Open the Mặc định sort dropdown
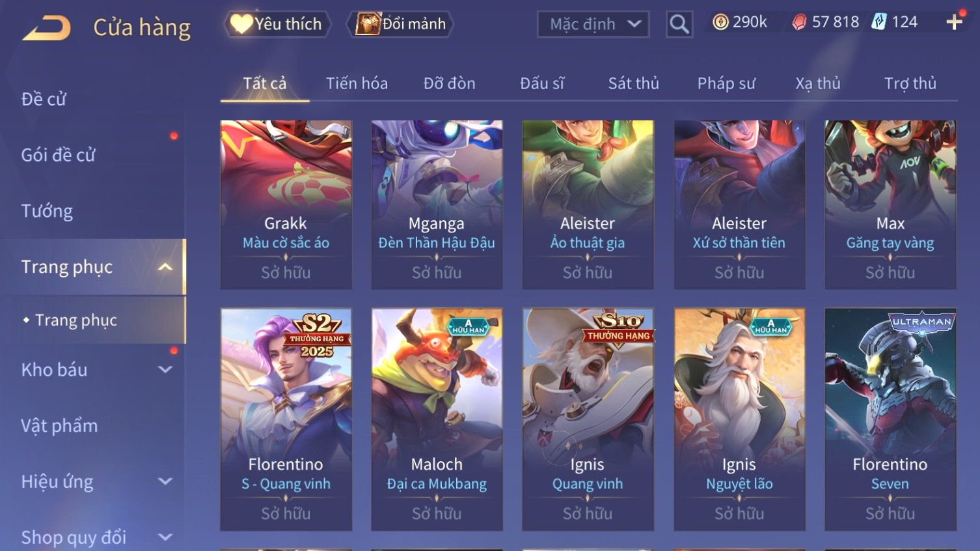This screenshot has width=980, height=551. tap(593, 24)
